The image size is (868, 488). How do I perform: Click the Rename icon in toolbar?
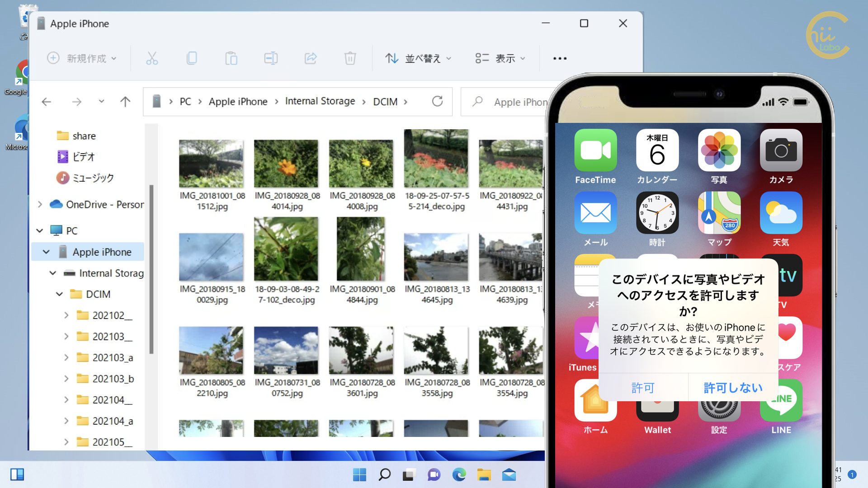271,58
